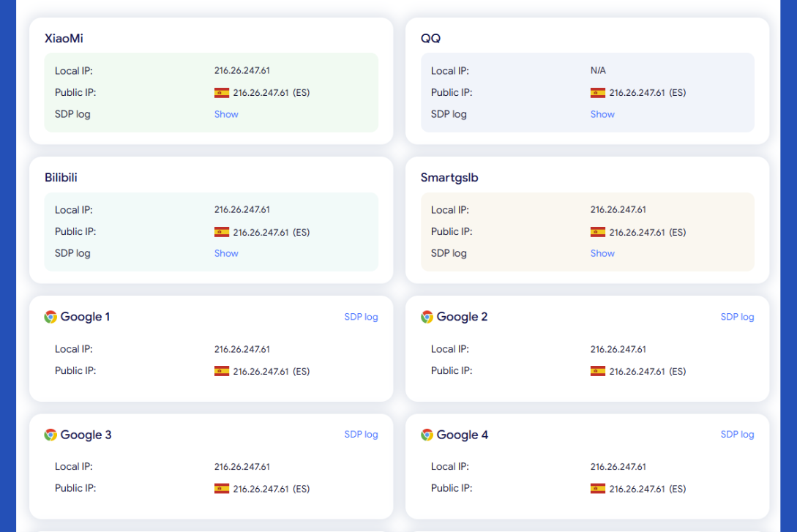Image resolution: width=797 pixels, height=532 pixels.
Task: Click the Spain flag in the XiaoMi card
Action: [x=222, y=93]
